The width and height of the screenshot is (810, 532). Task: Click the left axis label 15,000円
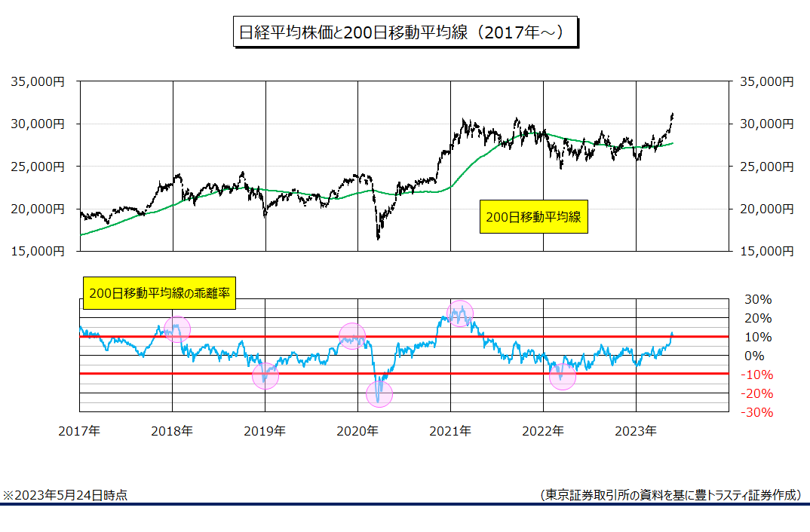point(38,251)
